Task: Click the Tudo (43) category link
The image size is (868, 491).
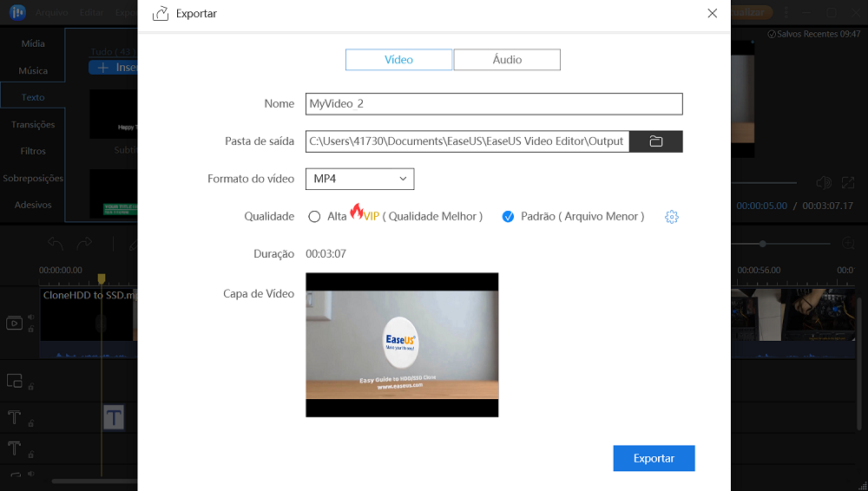Action: coord(114,51)
